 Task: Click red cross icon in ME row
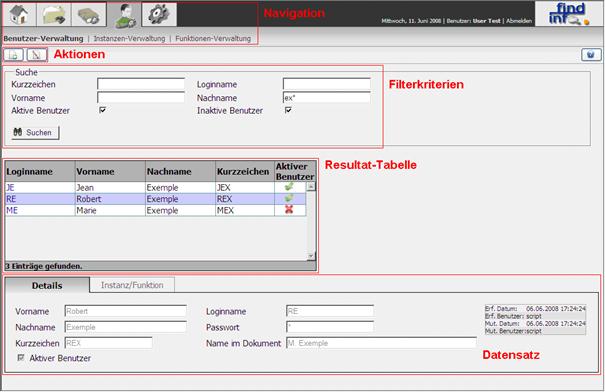click(289, 210)
